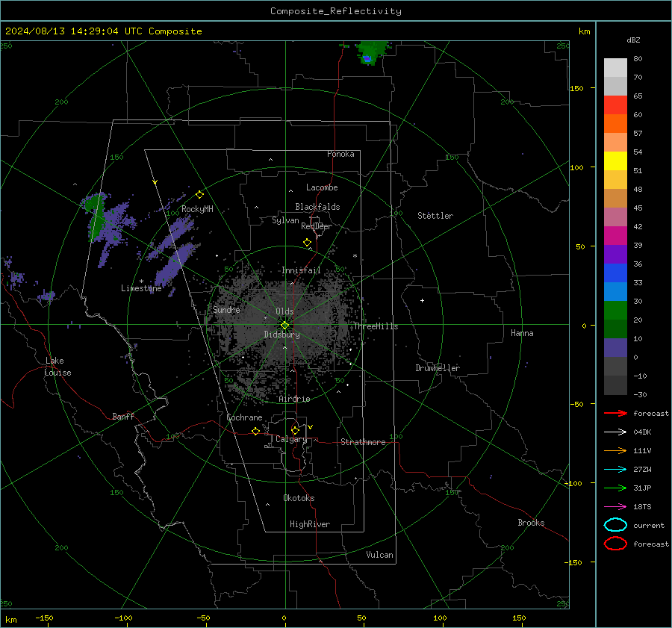The image size is (672, 628).
Task: Click the Innisfail label
Action: pyautogui.click(x=302, y=270)
